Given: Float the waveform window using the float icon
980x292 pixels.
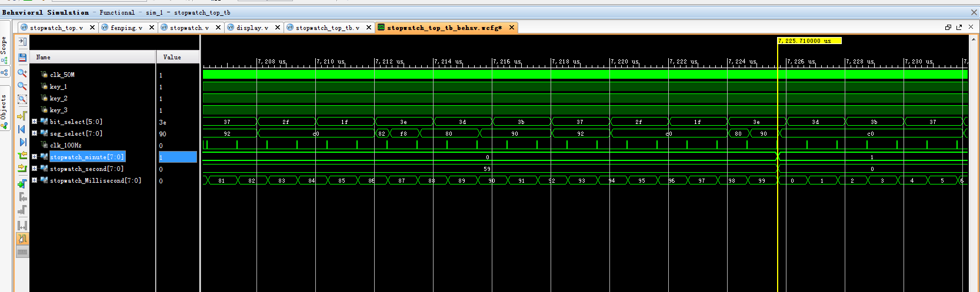Looking at the screenshot, I should coord(959,27).
